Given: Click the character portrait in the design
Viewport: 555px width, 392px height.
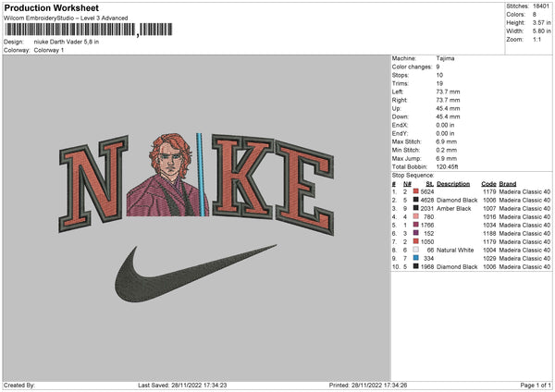Looking at the screenshot, I should tap(166, 175).
